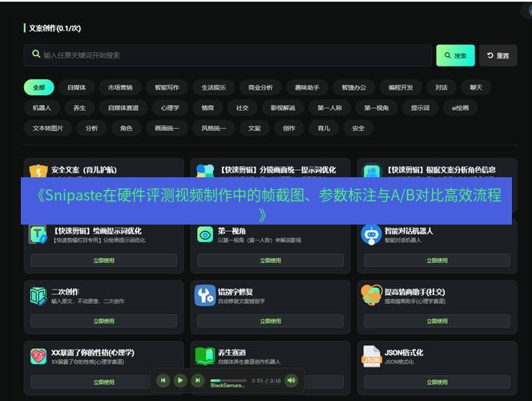Screen dimensions: 532x401
Task: Click the heartbeat icon of XX暴露了你的性格 card
Action: 38,357
